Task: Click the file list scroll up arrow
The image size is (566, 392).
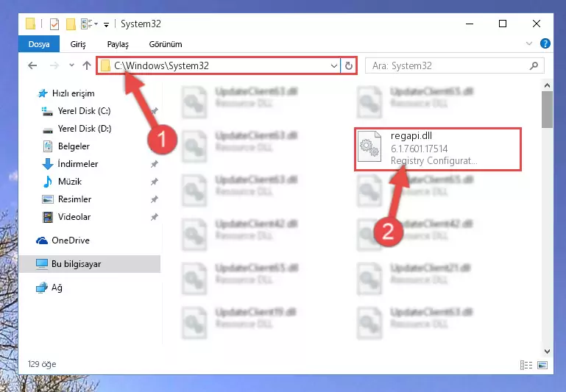Action: [x=547, y=85]
